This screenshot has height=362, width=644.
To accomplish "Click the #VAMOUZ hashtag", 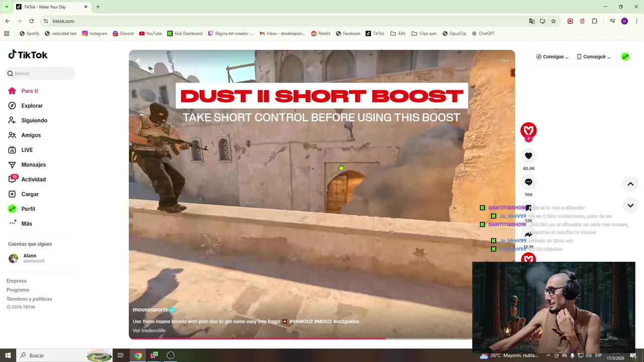I will coord(300,321).
